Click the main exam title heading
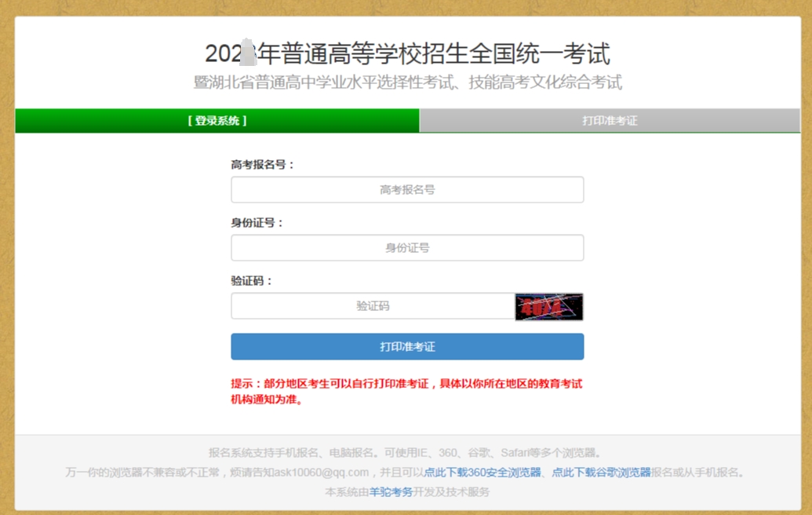Viewport: 812px width, 515px height. 407,53
